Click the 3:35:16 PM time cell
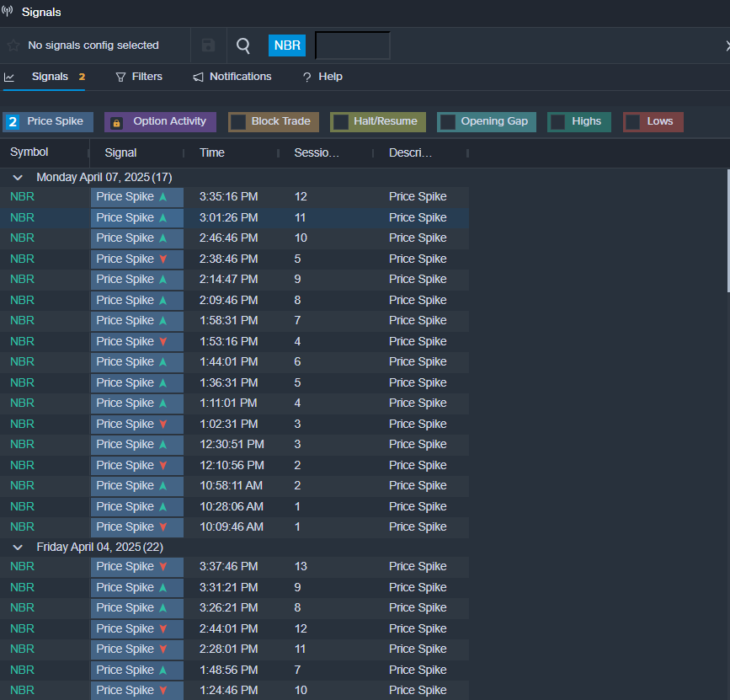The height and width of the screenshot is (700, 730). tap(228, 196)
